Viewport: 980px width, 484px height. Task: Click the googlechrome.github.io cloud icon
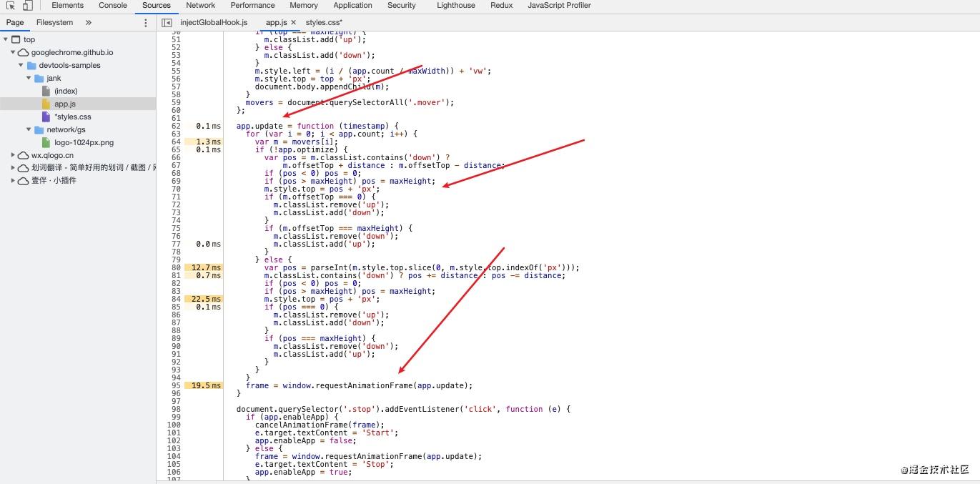point(24,53)
